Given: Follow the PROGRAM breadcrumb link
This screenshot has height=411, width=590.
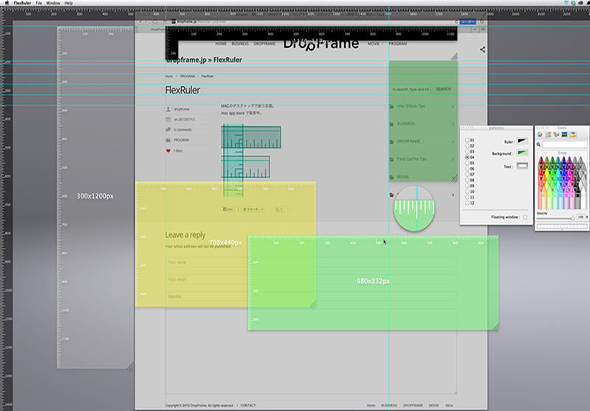Looking at the screenshot, I should click(x=187, y=76).
